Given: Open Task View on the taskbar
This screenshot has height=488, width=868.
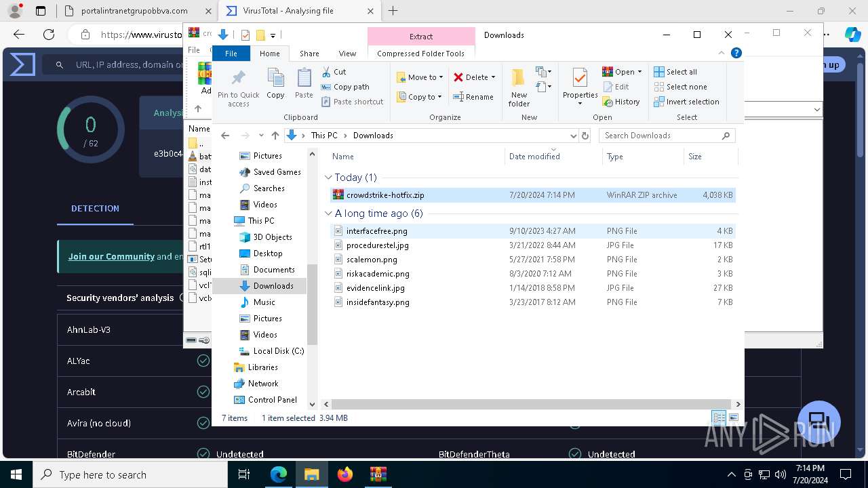Looking at the screenshot, I should tap(244, 474).
